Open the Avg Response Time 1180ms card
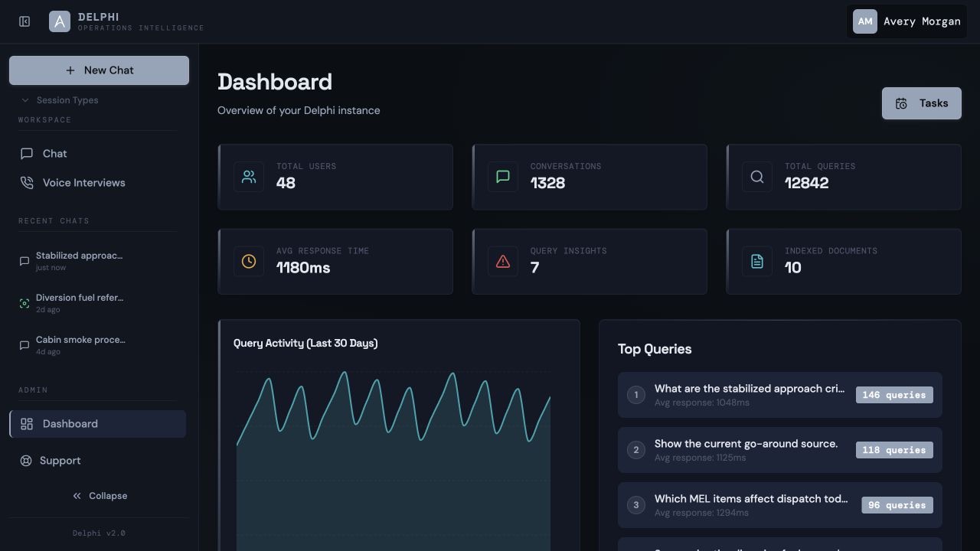This screenshot has height=551, width=980. point(335,262)
